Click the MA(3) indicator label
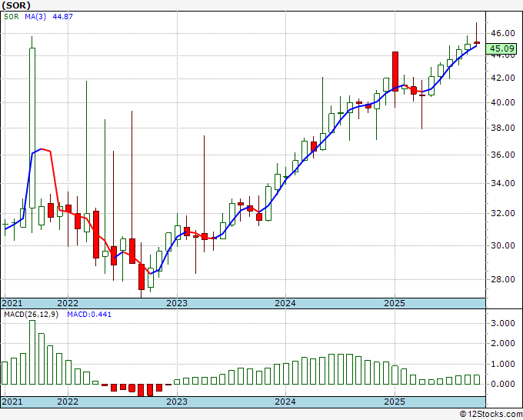 tap(35, 17)
